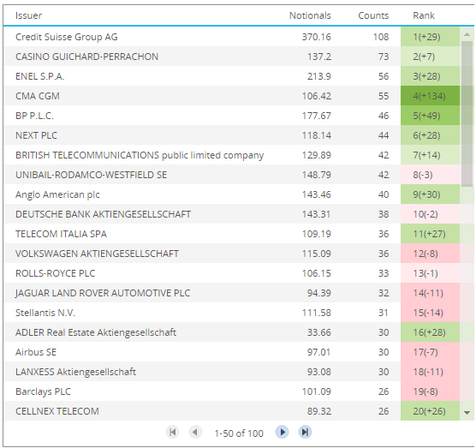
Task: Sort by the Counts column header
Action: click(x=373, y=15)
